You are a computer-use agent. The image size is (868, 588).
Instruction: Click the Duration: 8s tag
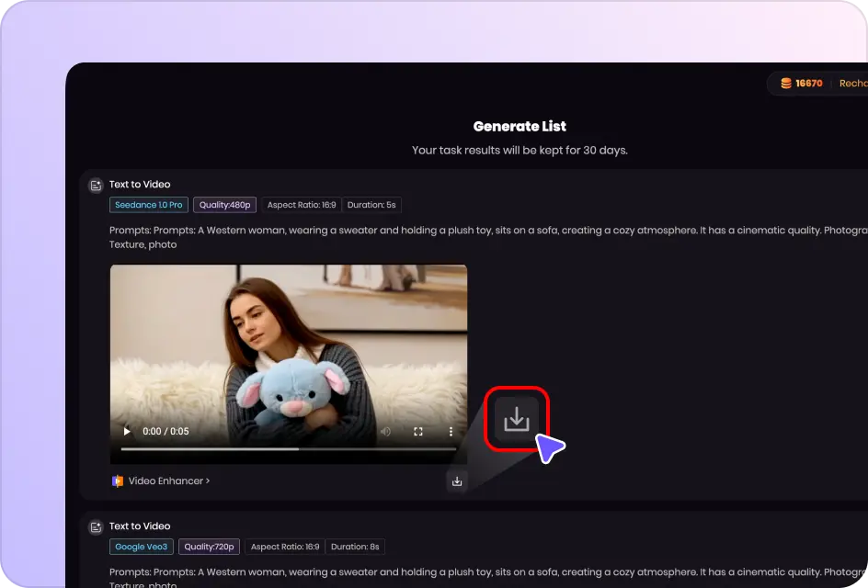click(x=355, y=547)
